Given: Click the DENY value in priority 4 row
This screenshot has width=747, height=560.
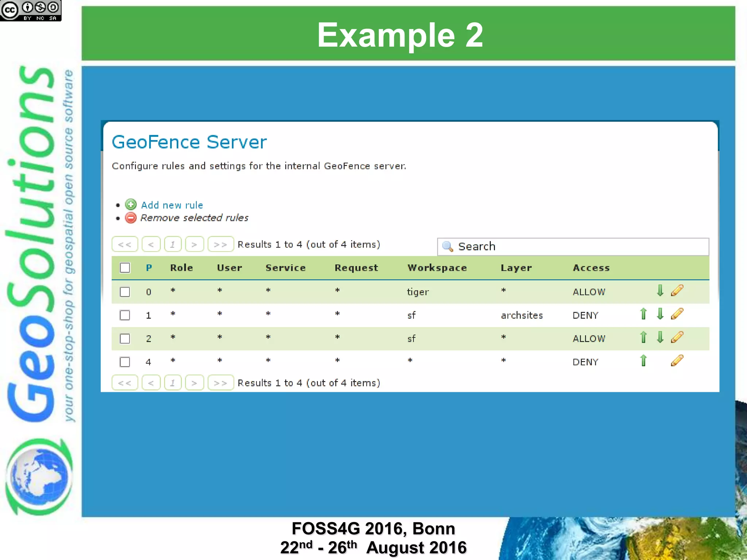Looking at the screenshot, I should click(585, 362).
